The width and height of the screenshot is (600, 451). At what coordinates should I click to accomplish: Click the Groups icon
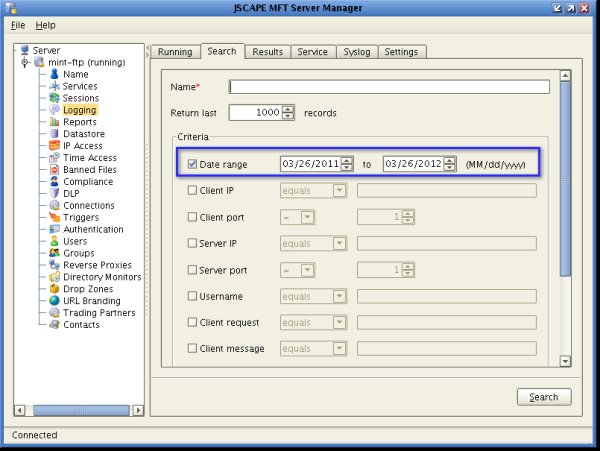(x=54, y=253)
